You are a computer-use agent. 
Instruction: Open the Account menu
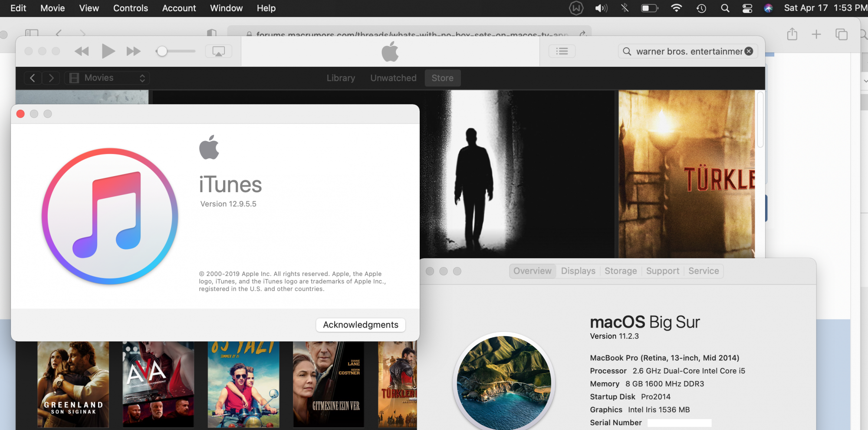(179, 8)
